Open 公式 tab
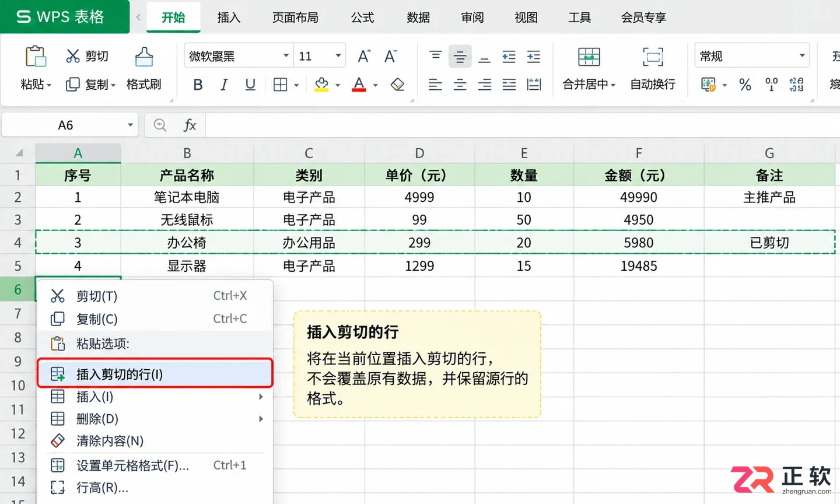840x504 pixels. tap(362, 17)
